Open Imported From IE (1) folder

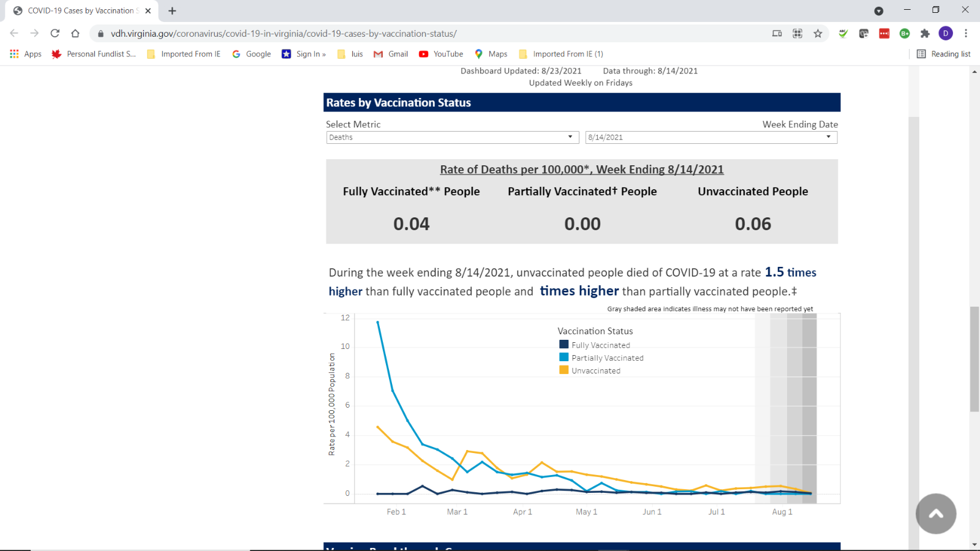click(561, 54)
